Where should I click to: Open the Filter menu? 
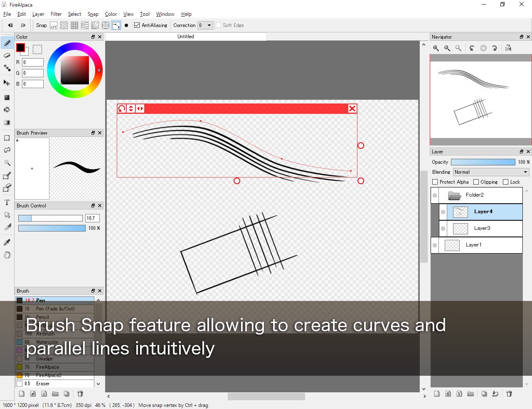56,14
